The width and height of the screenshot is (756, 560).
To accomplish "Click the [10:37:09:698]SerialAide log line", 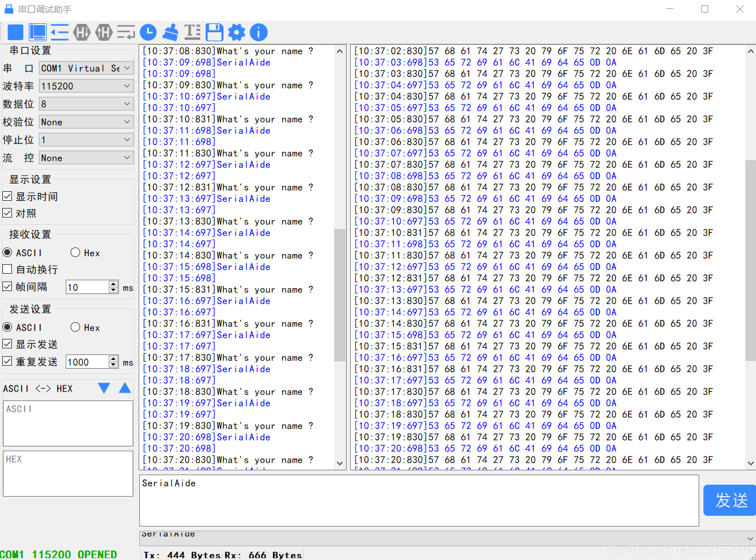I will [206, 62].
